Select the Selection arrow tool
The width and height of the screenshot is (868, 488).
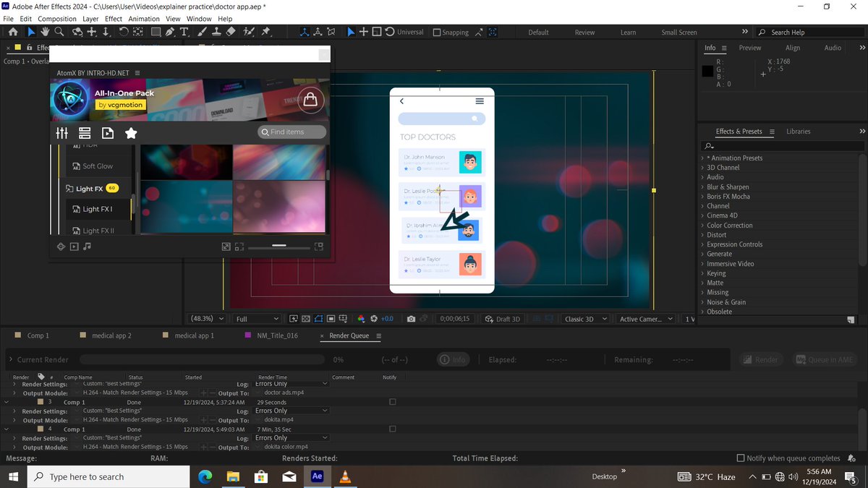click(x=31, y=32)
